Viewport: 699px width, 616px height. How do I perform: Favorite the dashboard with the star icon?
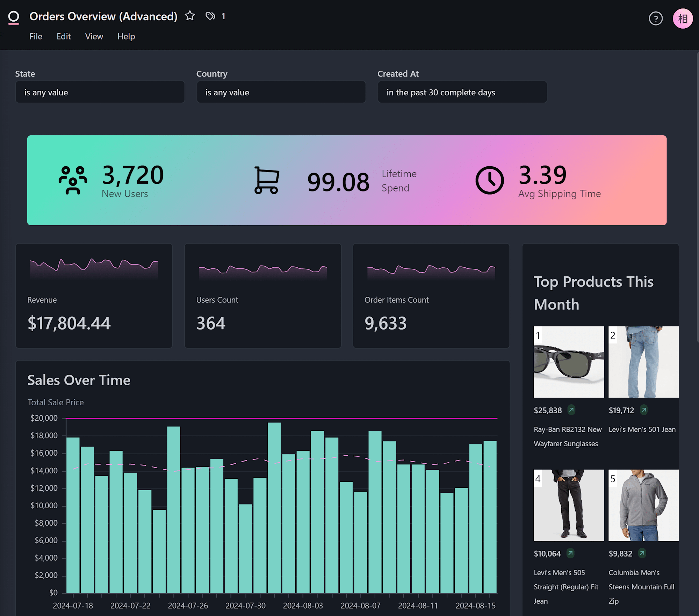[x=190, y=16]
